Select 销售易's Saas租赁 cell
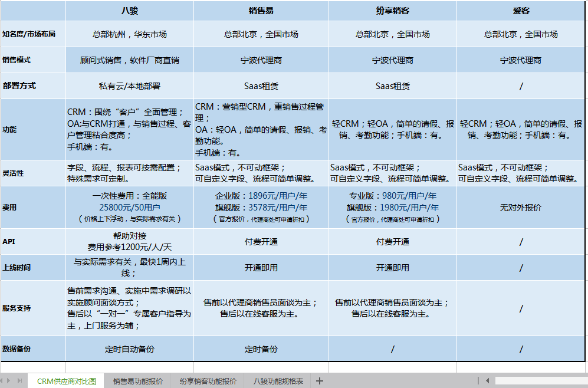Image resolution: width=588 pixels, height=388 pixels. [261, 86]
